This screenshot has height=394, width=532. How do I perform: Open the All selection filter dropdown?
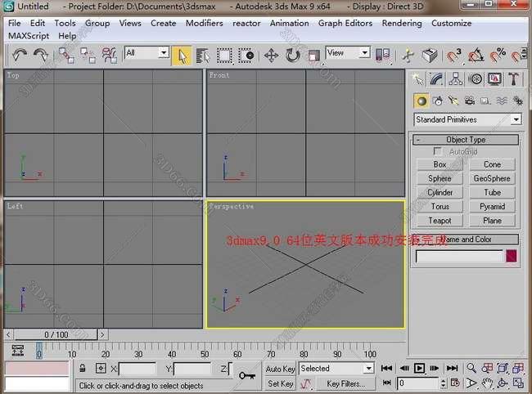point(147,52)
